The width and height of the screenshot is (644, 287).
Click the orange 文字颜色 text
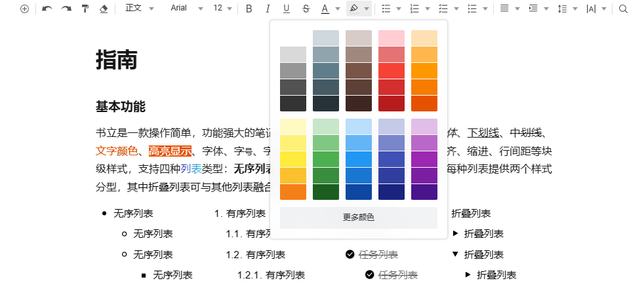tap(117, 151)
